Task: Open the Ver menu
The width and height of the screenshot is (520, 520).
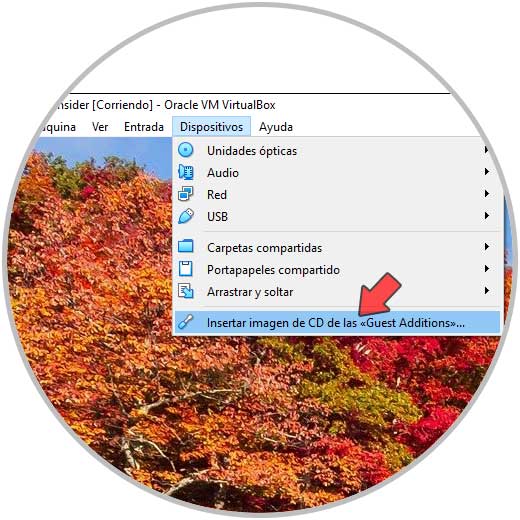Action: pyautogui.click(x=100, y=127)
